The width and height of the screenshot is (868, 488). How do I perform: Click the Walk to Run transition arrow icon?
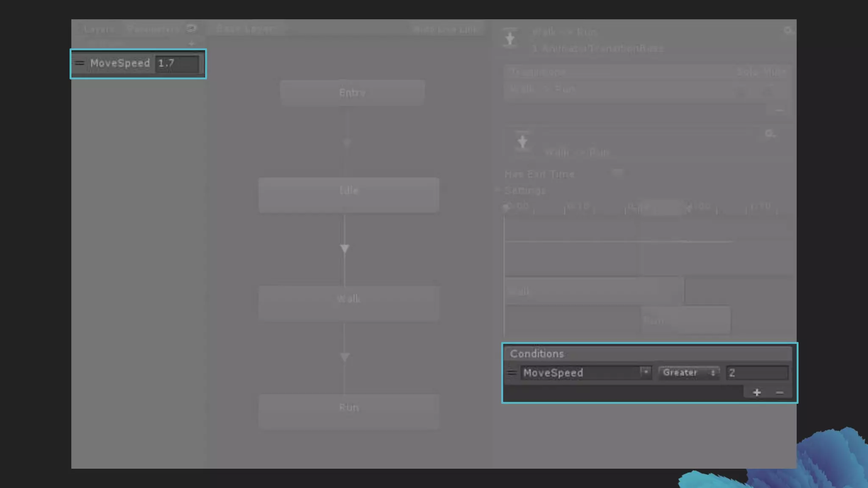tap(344, 357)
